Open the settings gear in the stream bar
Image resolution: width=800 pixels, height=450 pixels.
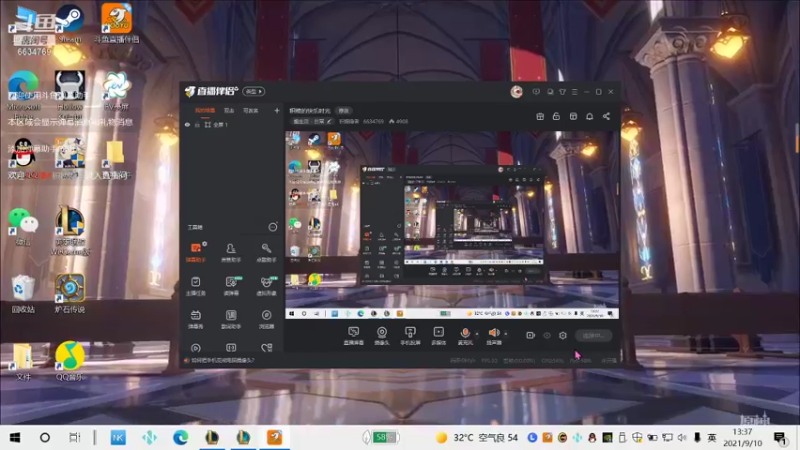[562, 335]
